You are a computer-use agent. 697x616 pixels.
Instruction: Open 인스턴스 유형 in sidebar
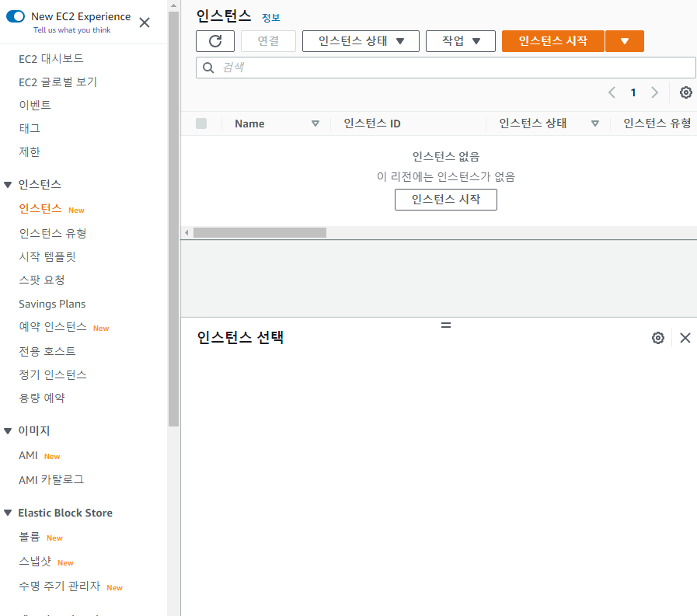(x=53, y=233)
